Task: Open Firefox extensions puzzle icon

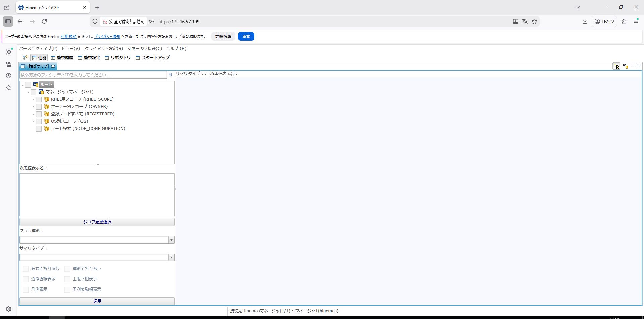Action: click(x=624, y=21)
